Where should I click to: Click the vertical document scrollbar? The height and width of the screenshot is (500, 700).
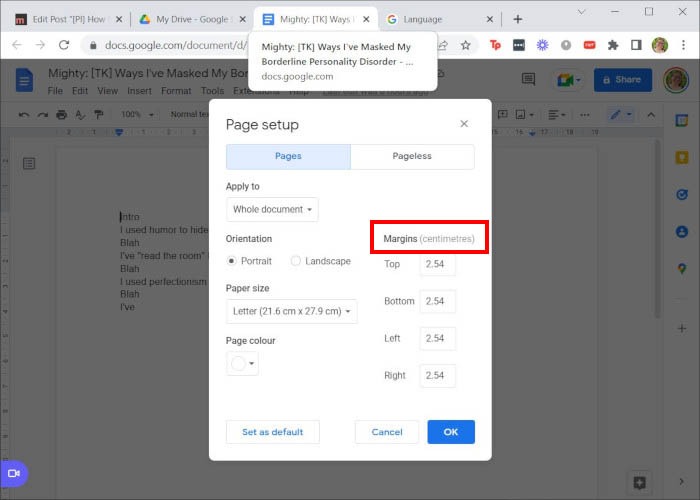657,230
